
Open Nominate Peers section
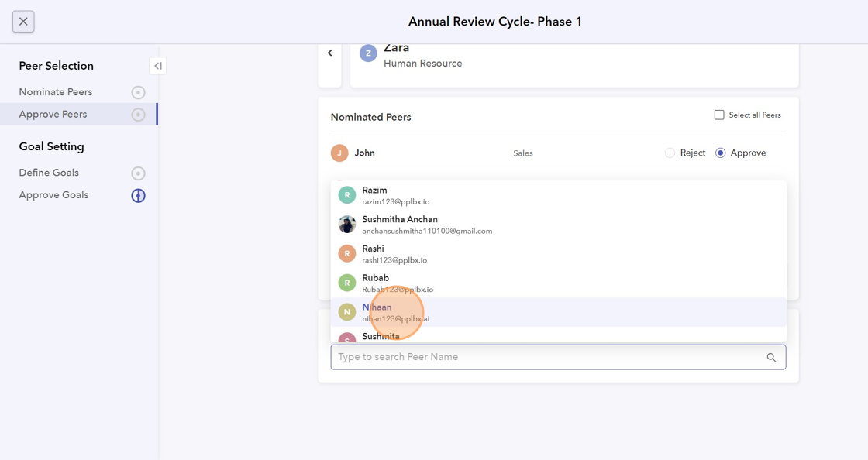tap(56, 92)
